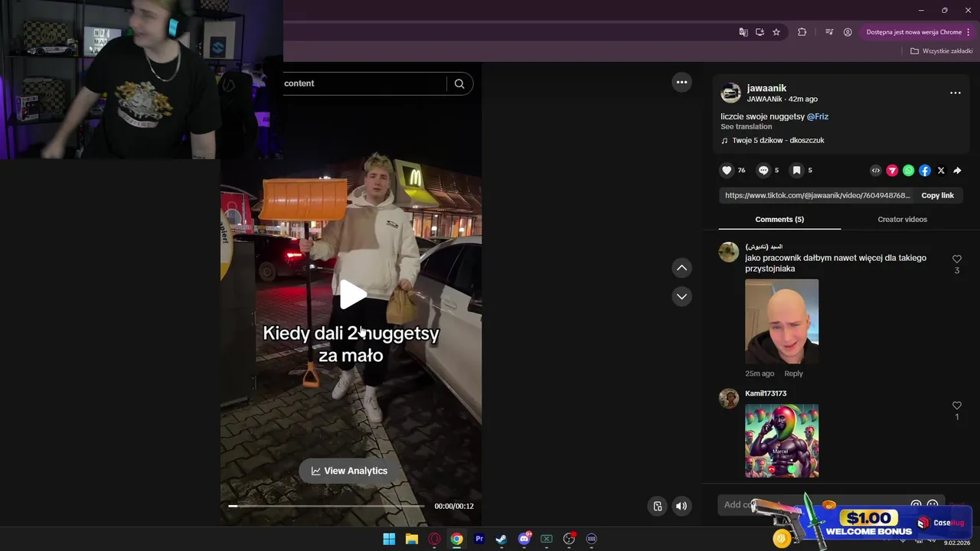This screenshot has height=551, width=980.
Task: Open the @Friz mention link
Action: (x=818, y=117)
